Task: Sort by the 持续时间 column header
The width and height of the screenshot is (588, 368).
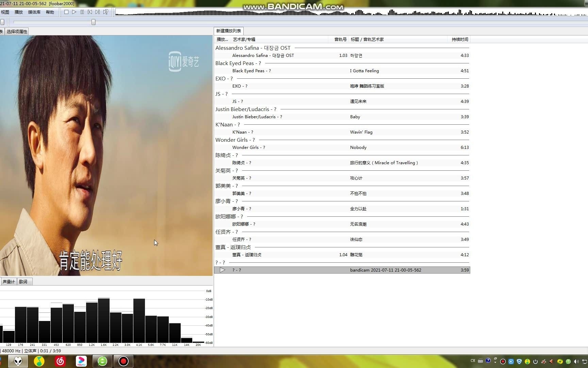Action: [x=460, y=39]
